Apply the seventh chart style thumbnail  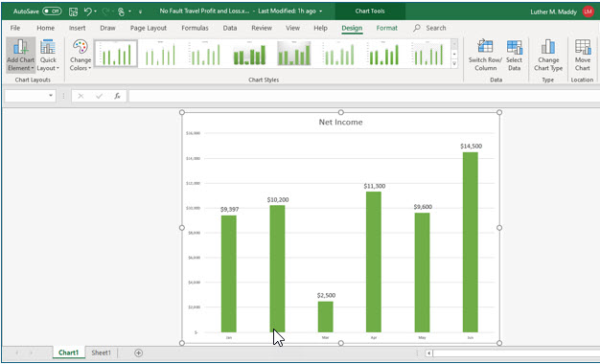tap(383, 54)
